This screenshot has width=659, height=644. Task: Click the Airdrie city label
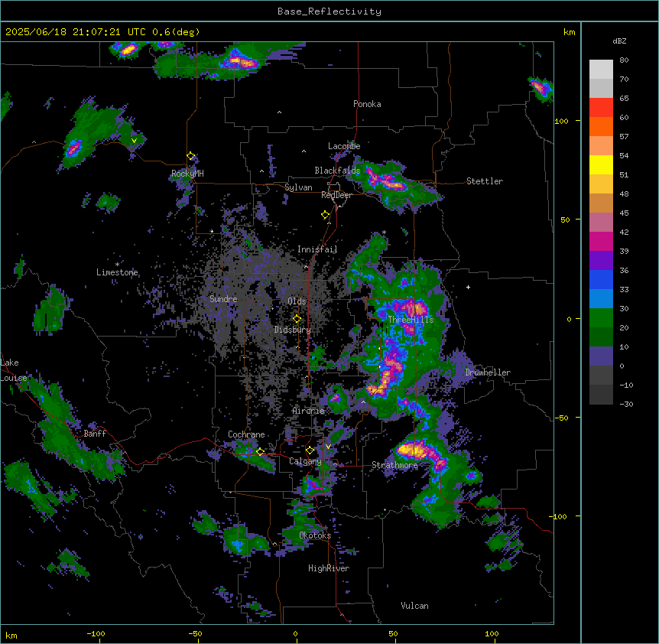coord(308,411)
